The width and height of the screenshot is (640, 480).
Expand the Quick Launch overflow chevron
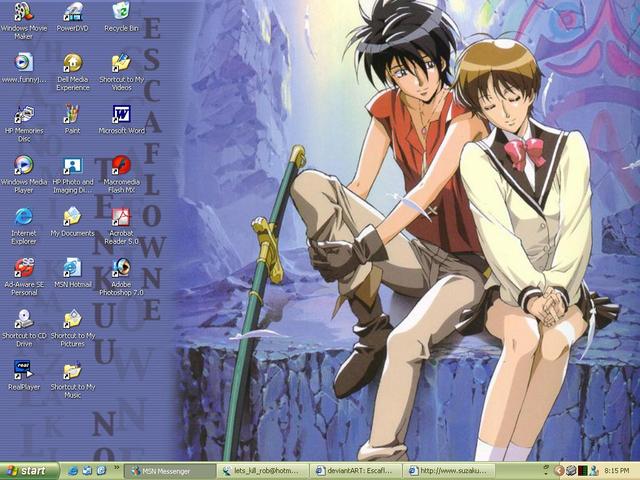pyautogui.click(x=116, y=468)
